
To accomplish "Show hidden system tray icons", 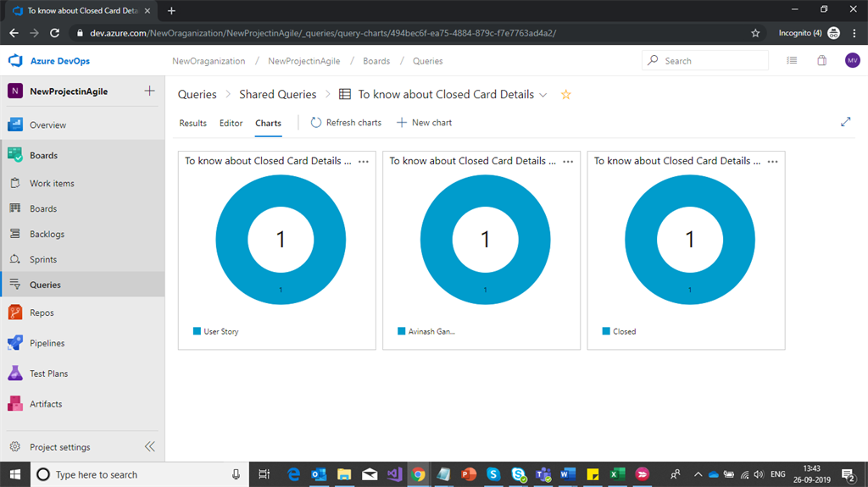I will tap(698, 474).
